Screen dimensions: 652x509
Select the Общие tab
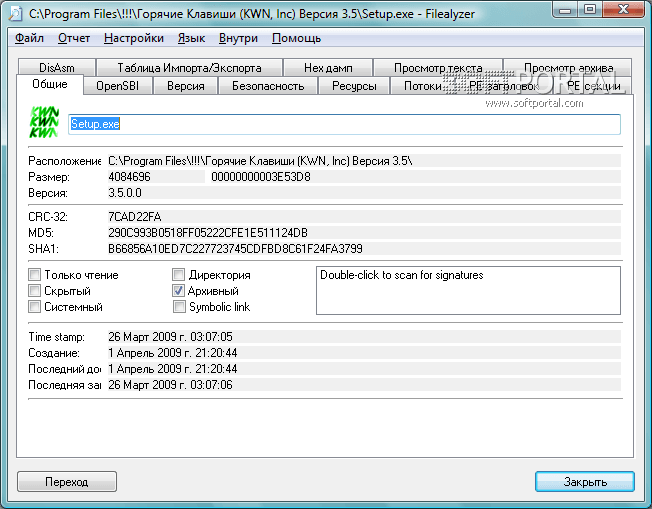click(50, 84)
